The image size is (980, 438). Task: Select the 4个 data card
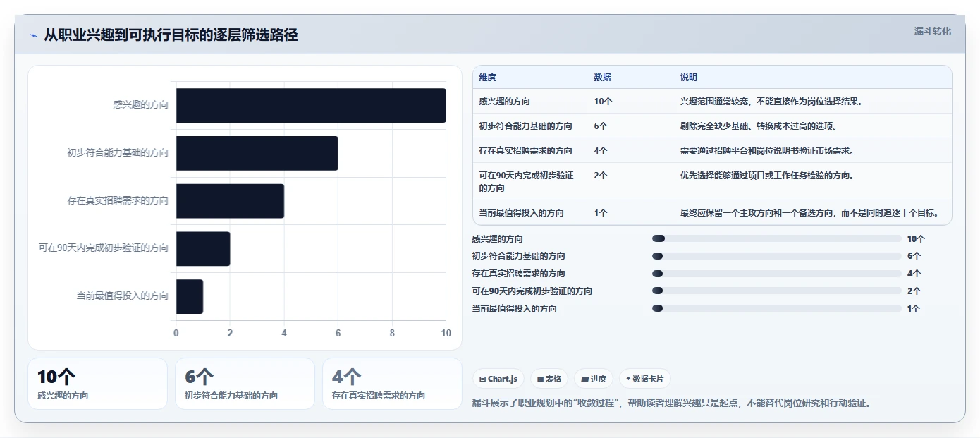click(392, 384)
